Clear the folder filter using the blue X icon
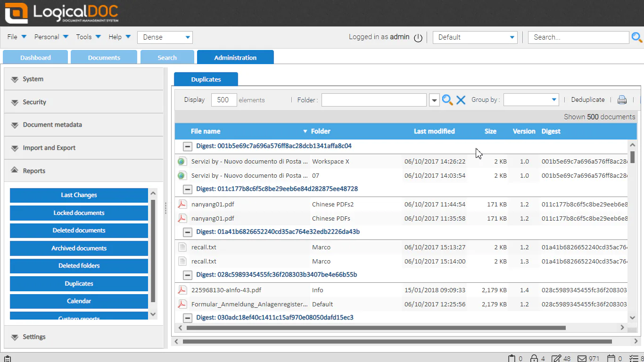This screenshot has width=644, height=362. click(461, 99)
